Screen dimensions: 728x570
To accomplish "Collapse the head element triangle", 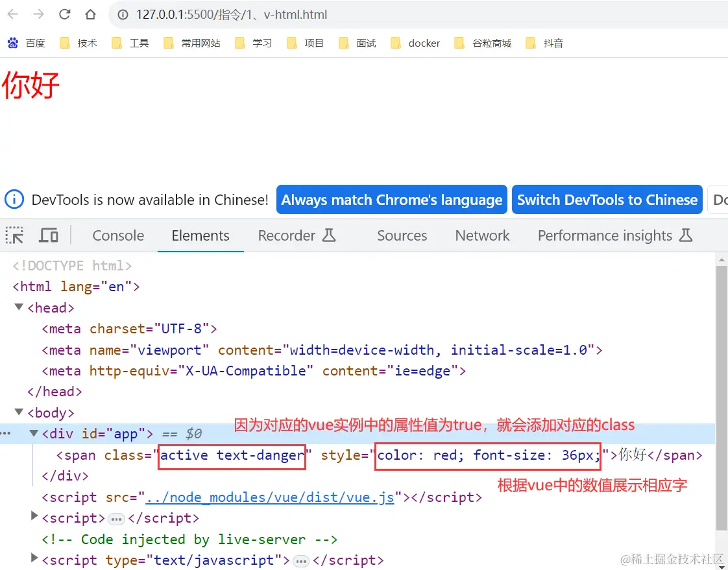I will coord(19,307).
